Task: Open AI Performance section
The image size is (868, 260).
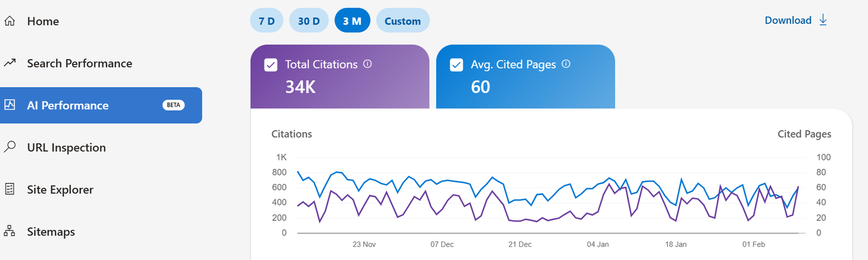Action: 101,105
